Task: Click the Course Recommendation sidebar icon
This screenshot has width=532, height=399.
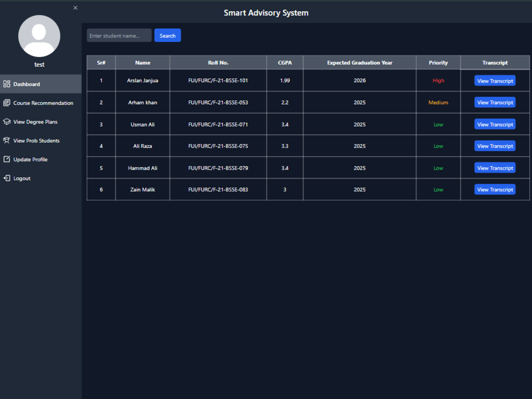Action: (7, 103)
